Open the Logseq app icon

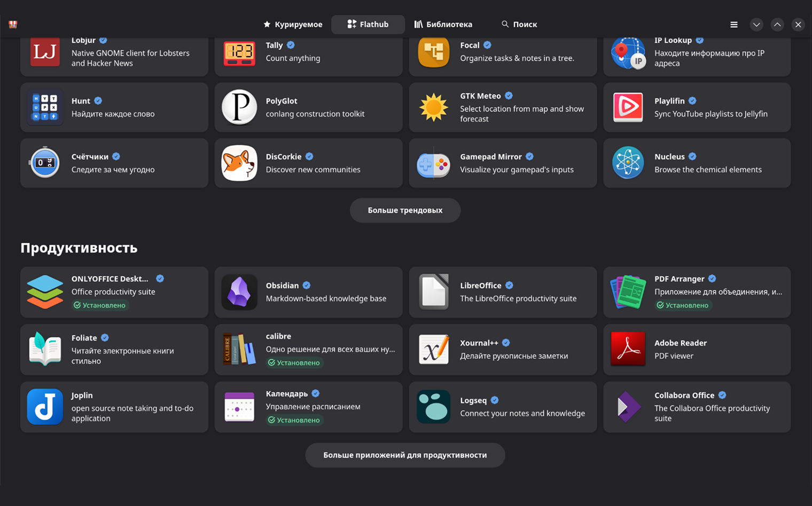434,407
